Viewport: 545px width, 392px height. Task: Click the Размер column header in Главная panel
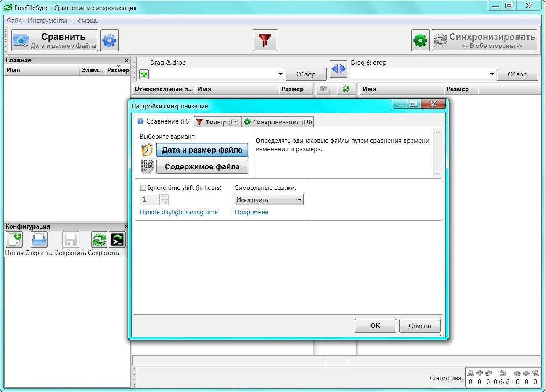pos(118,70)
